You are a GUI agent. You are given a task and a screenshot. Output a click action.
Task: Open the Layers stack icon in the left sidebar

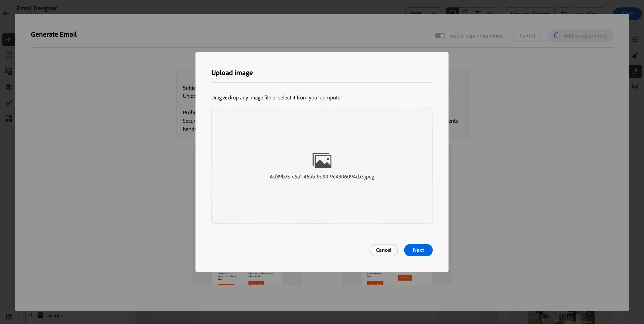pyautogui.click(x=9, y=87)
